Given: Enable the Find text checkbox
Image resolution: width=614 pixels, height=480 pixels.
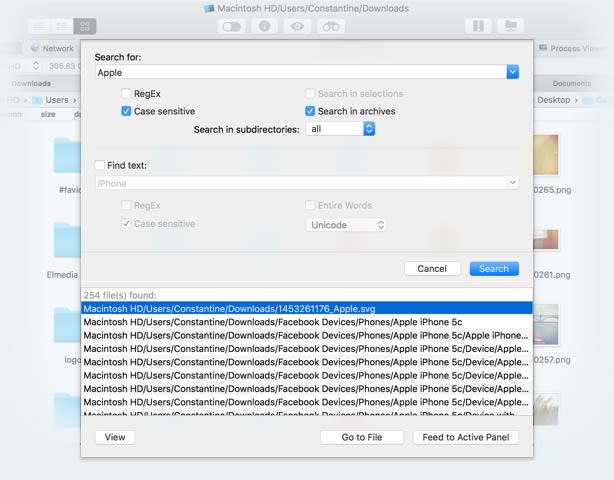Looking at the screenshot, I should (100, 165).
